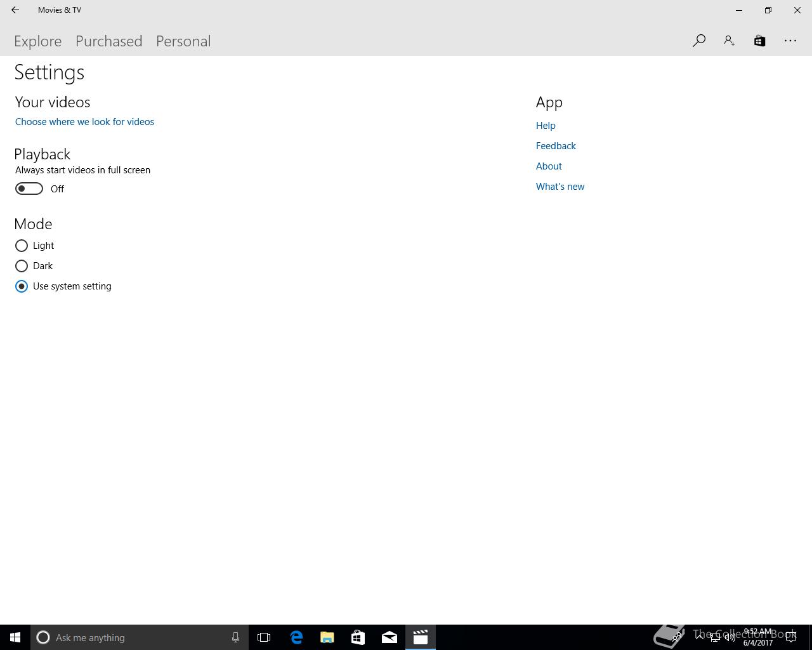Open the Store shopping bag icon
This screenshot has width=812, height=650.
click(x=759, y=41)
